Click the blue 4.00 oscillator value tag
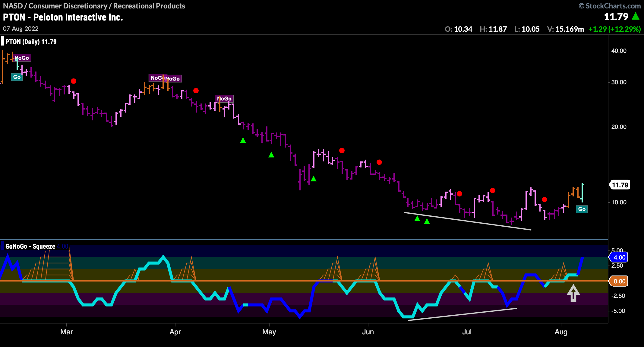Viewport: 644px width, 347px height. (619, 257)
